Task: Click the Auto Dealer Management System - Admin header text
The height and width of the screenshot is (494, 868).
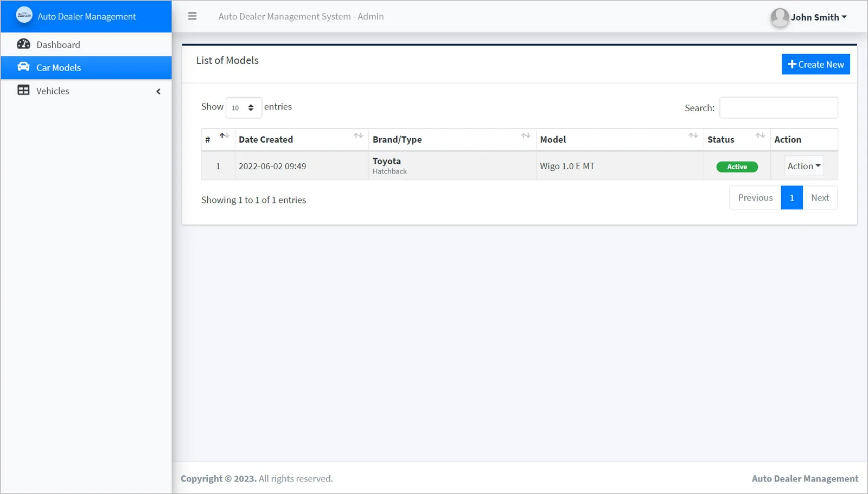Action: [x=301, y=16]
